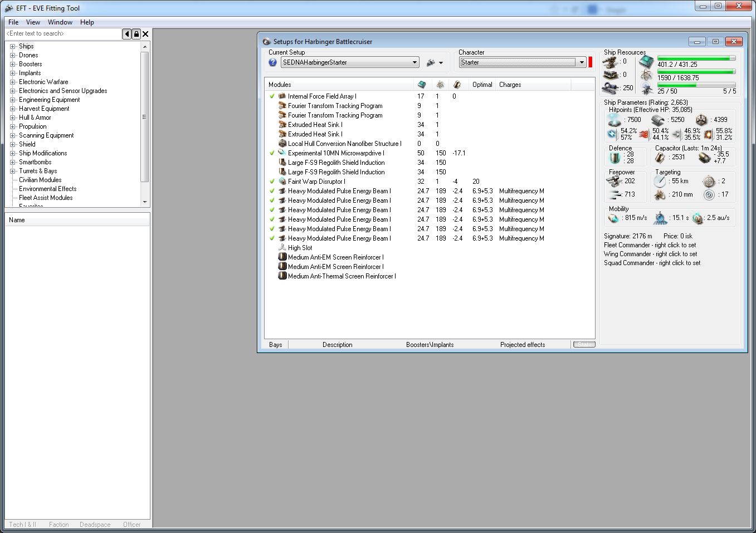
Task: Click the blue help icon beside Current Setup
Action: (x=272, y=62)
